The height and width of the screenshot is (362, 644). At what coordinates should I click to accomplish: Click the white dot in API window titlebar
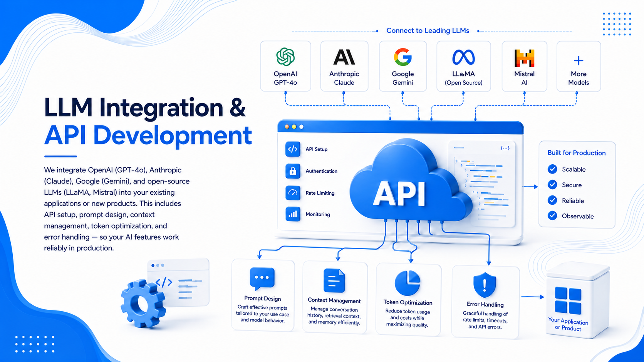(302, 127)
